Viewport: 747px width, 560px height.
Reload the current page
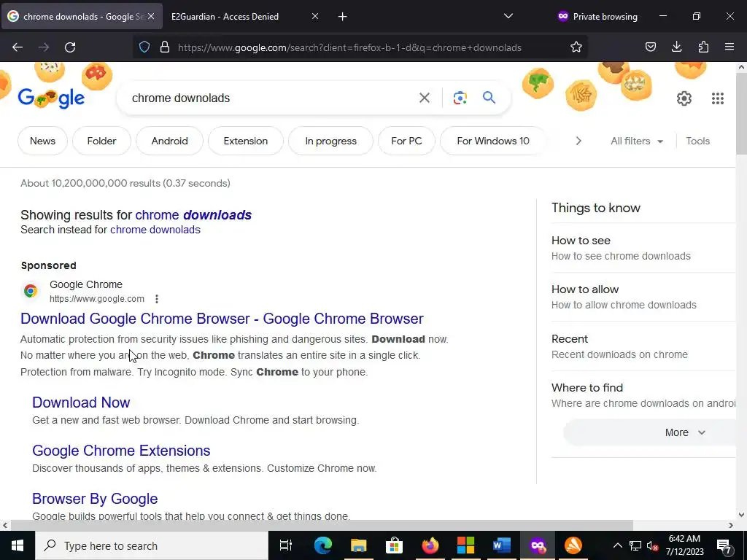coord(70,47)
